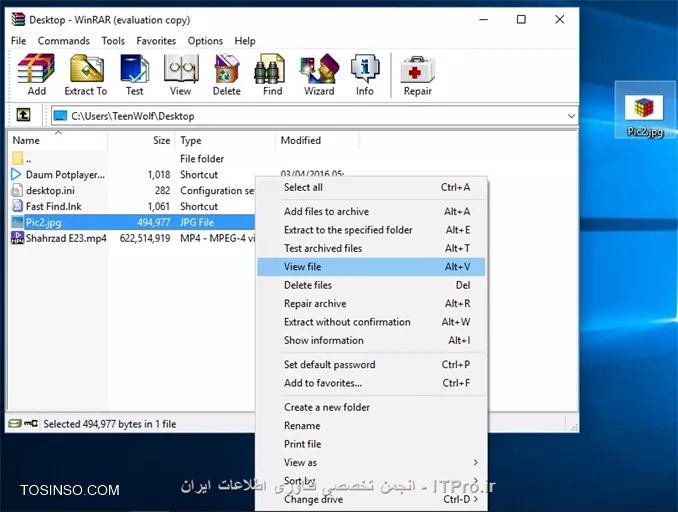Image resolution: width=678 pixels, height=512 pixels.
Task: Choose Delete files in context menu
Action: click(x=371, y=285)
